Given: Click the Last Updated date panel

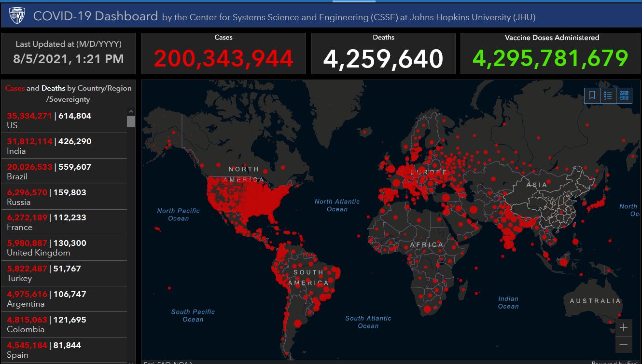Looking at the screenshot, I should [68, 53].
